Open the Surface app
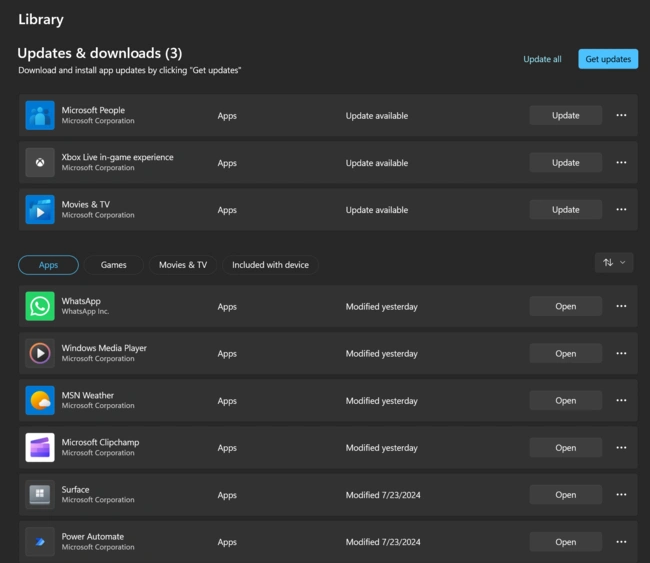The height and width of the screenshot is (563, 650). tap(565, 495)
